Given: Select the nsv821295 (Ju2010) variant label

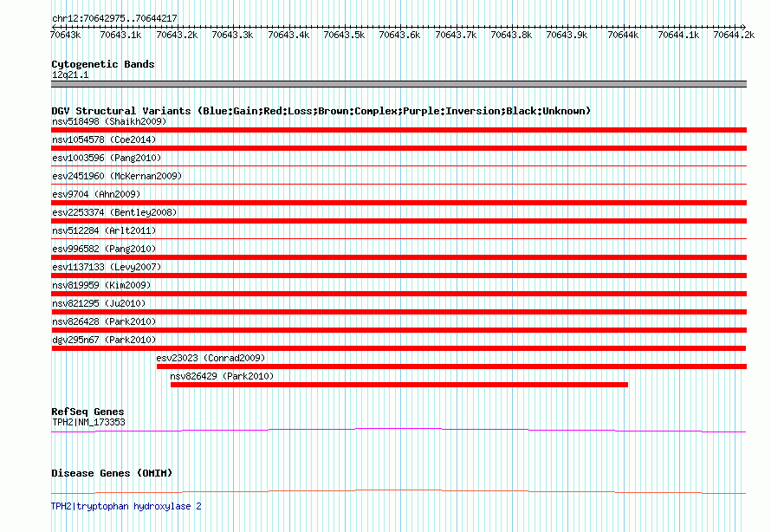Looking at the screenshot, I should tap(99, 303).
